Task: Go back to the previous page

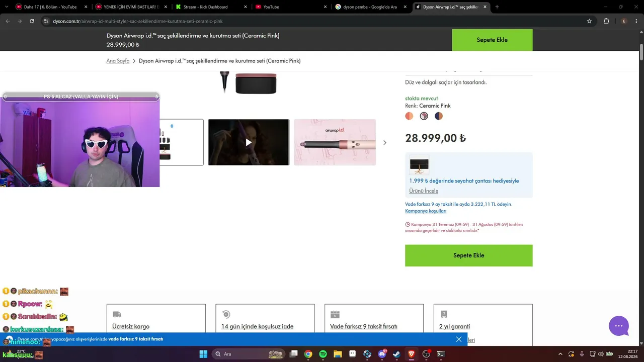Action: pyautogui.click(x=8, y=21)
